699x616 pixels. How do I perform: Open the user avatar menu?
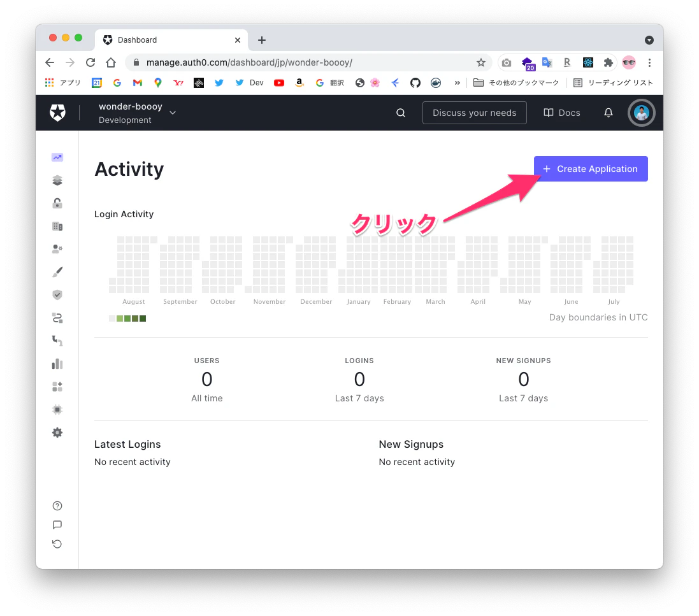641,113
